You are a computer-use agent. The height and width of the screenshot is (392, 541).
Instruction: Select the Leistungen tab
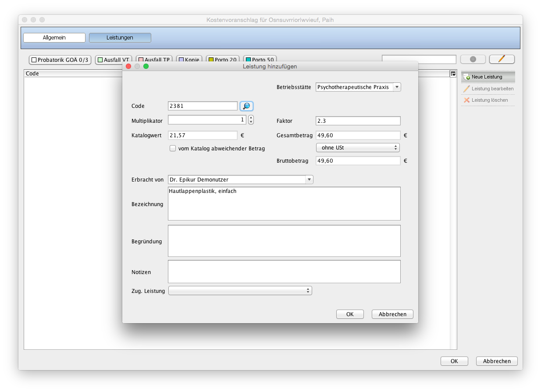coord(120,38)
